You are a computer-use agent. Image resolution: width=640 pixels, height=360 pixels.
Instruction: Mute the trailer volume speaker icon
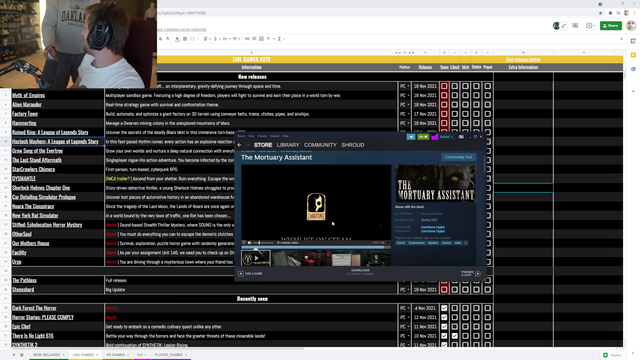coord(250,243)
